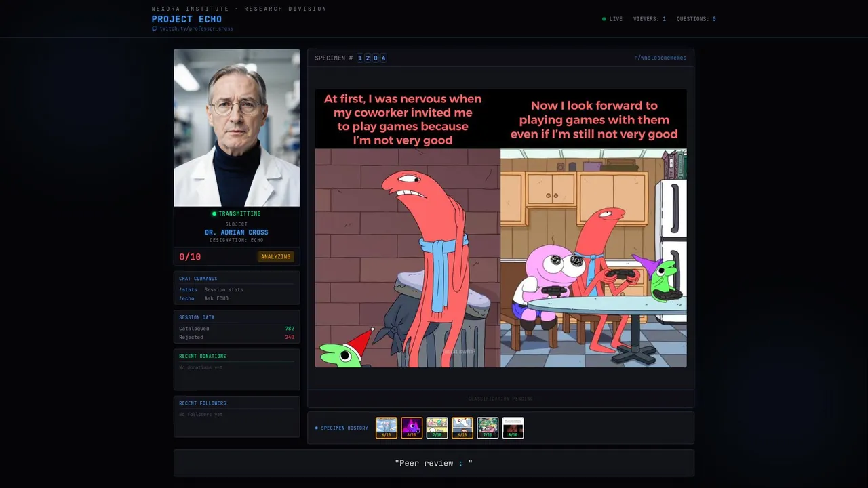This screenshot has height=488, width=868.
Task: Click the nervous coworker meme image
Action: (x=500, y=228)
